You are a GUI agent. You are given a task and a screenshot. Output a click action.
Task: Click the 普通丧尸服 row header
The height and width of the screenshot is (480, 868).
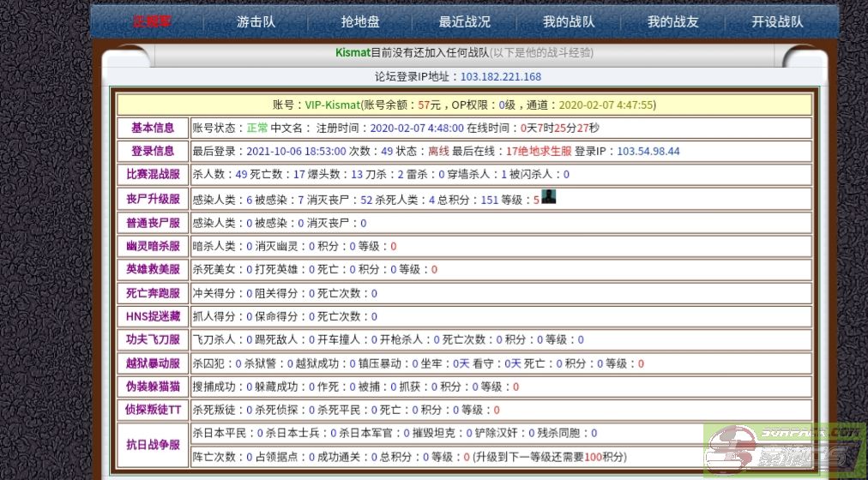pyautogui.click(x=153, y=223)
